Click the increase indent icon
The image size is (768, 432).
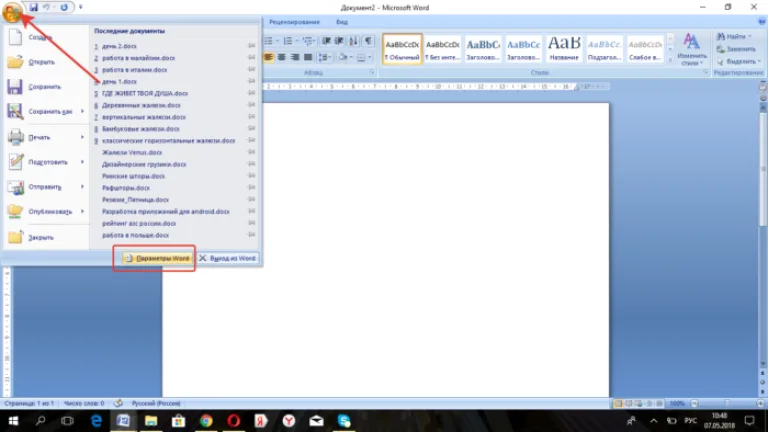tap(338, 41)
